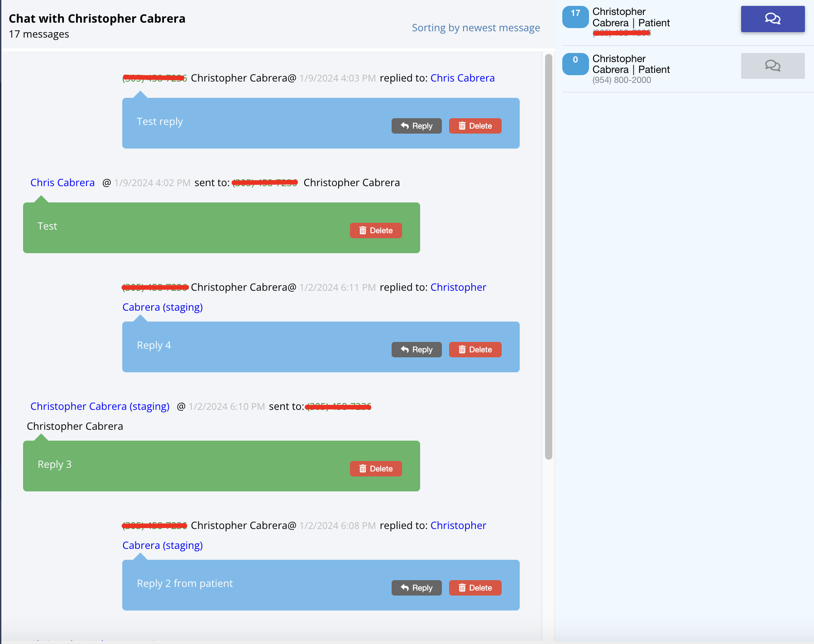The width and height of the screenshot is (814, 644).
Task: Delete the green 'Test' message
Action: 375,231
